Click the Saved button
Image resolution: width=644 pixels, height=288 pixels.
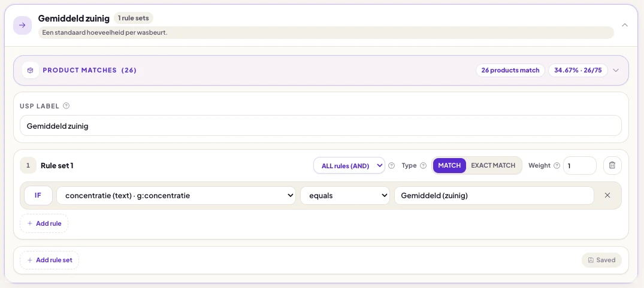pos(601,260)
